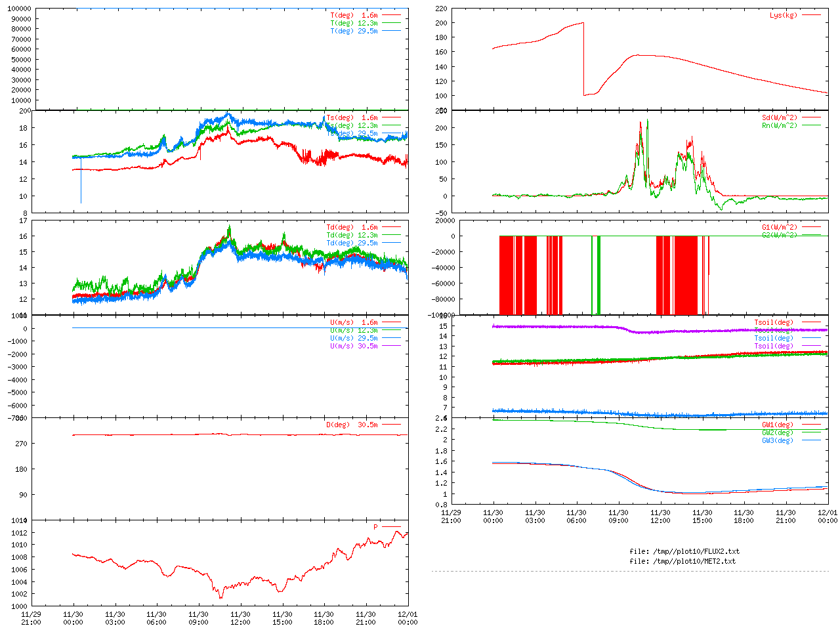Click "11/30 15:00" under the pressure plot
This screenshot has height=630, width=840.
pyautogui.click(x=282, y=618)
